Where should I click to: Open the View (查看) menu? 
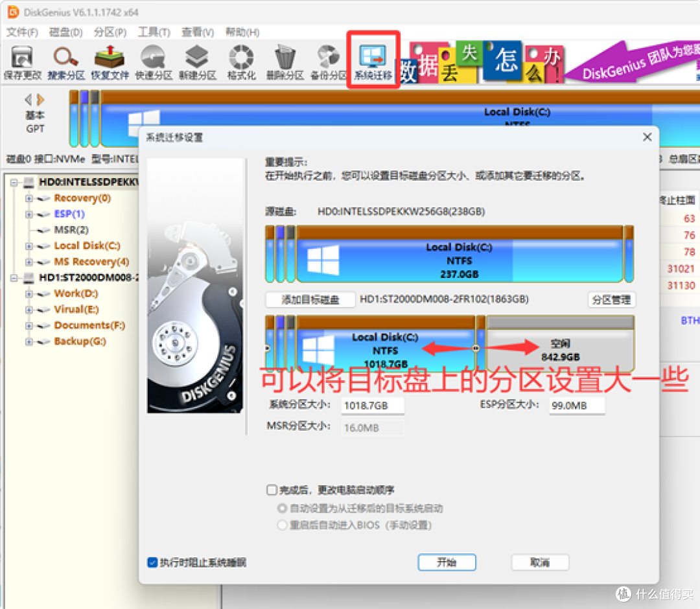197,32
